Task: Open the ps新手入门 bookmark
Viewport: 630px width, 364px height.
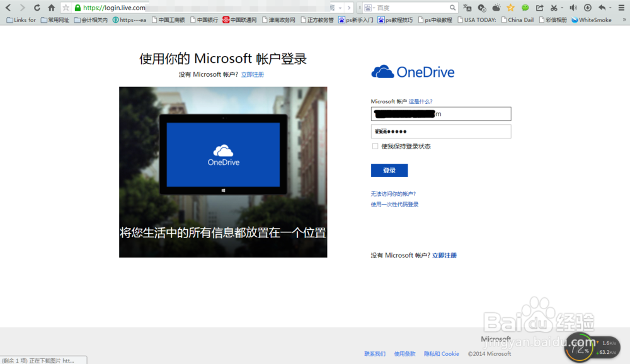Action: [x=355, y=20]
